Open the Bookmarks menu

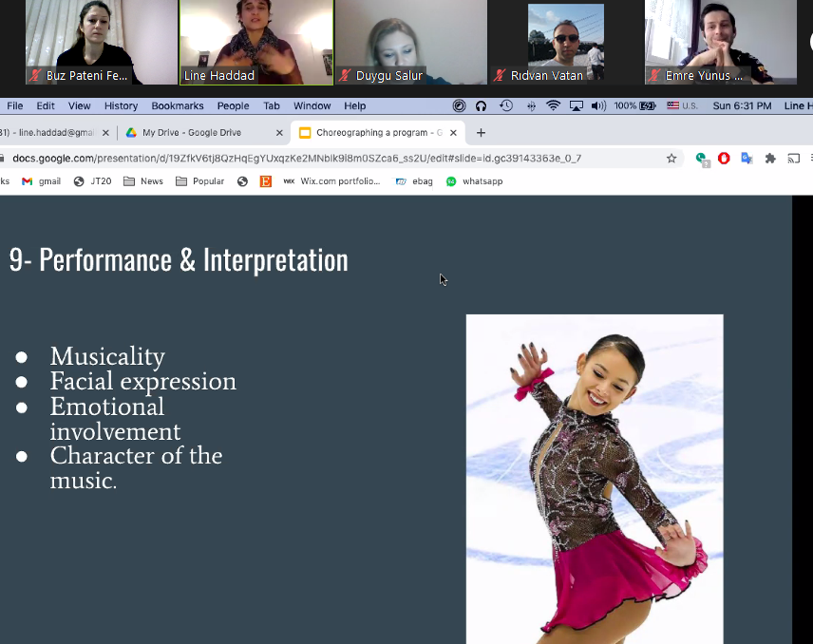(x=178, y=106)
